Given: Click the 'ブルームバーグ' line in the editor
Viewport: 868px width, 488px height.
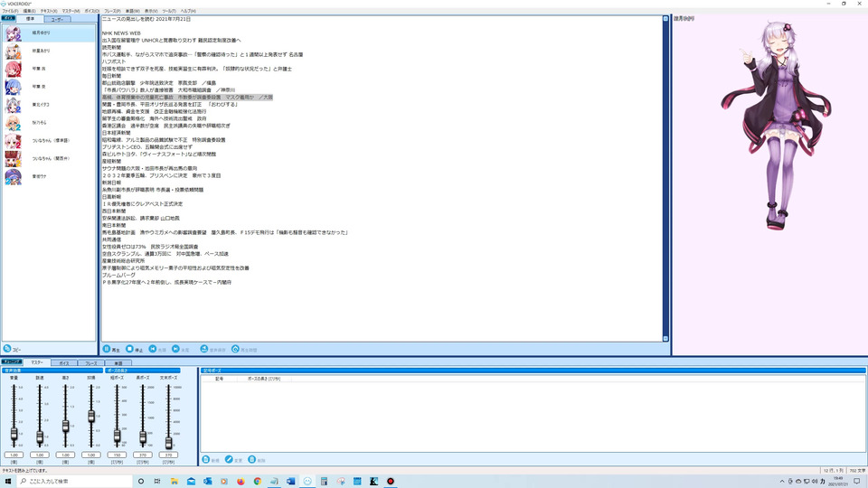Looking at the screenshot, I should [x=118, y=275].
